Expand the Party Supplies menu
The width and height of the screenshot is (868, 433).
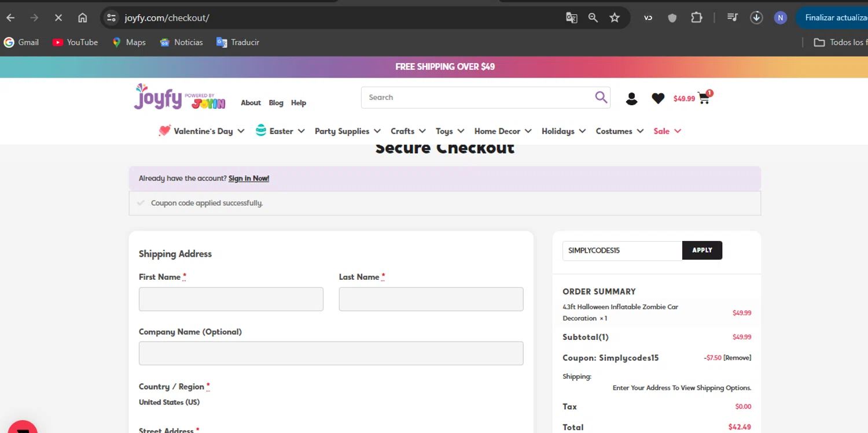coord(348,131)
